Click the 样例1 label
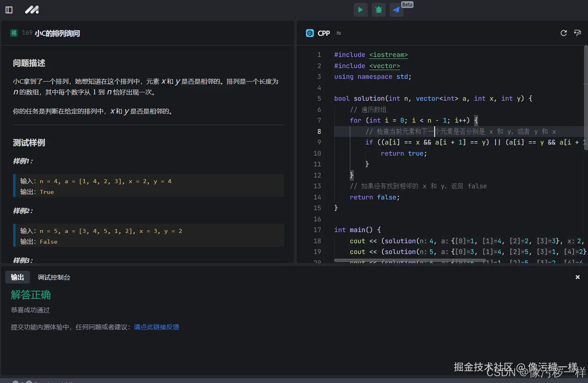Screen dimensions: 588x383 pyautogui.click(x=23, y=161)
